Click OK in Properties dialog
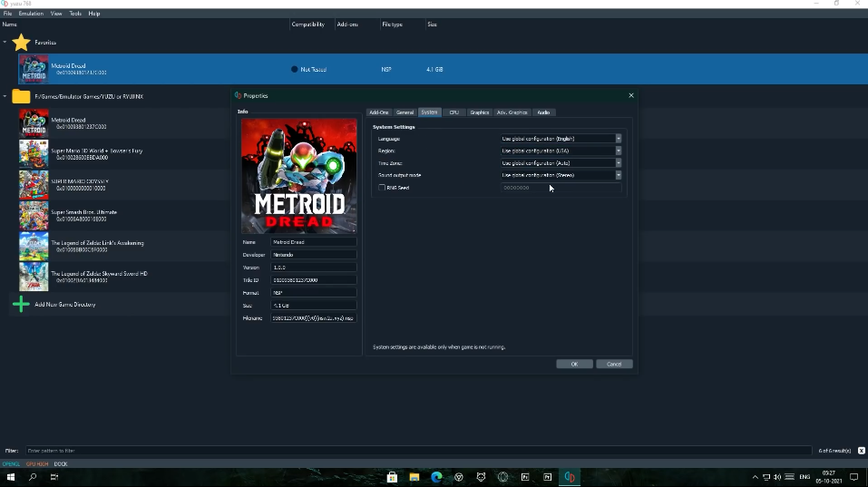Screen dimensions: 868x487 click(575, 365)
